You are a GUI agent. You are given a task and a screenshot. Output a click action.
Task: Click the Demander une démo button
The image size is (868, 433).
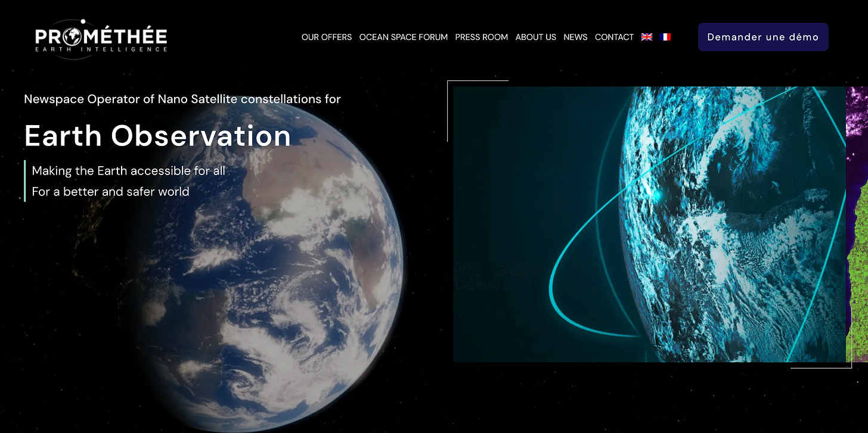pyautogui.click(x=763, y=37)
